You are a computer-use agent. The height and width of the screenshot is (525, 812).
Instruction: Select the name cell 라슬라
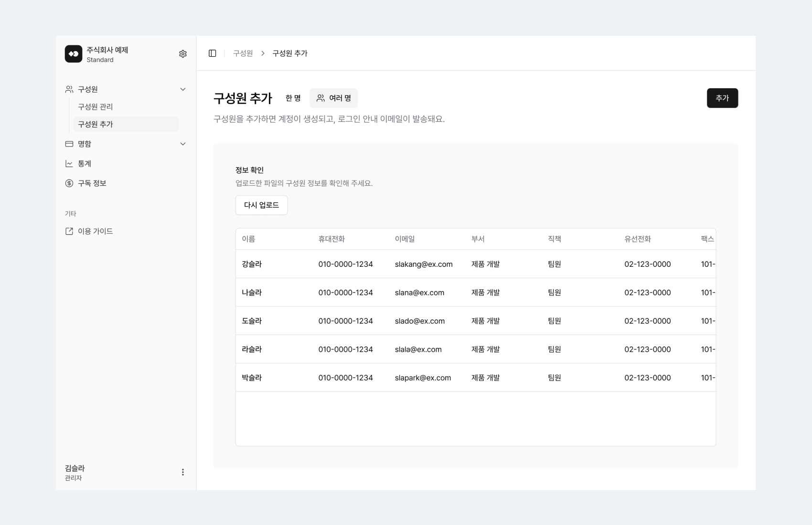[252, 349]
